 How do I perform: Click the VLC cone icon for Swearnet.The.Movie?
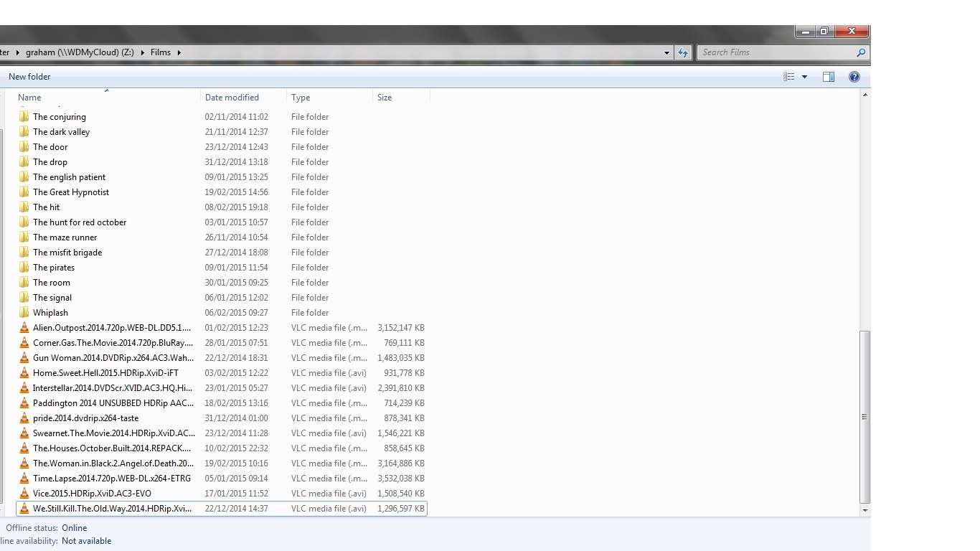tap(24, 433)
